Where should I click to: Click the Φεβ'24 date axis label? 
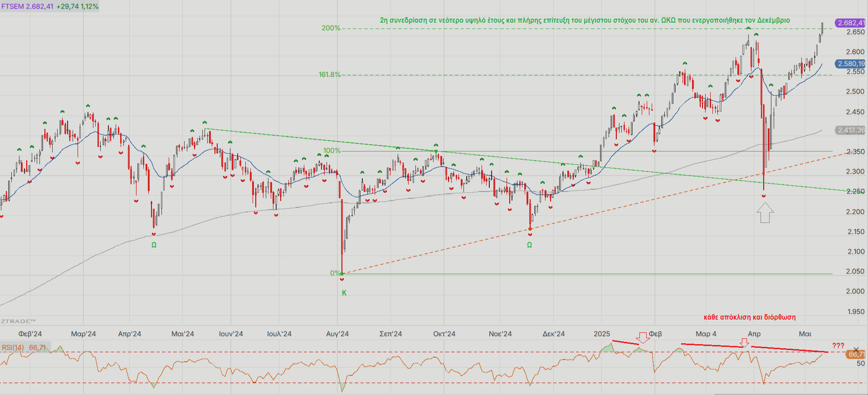[x=30, y=334]
